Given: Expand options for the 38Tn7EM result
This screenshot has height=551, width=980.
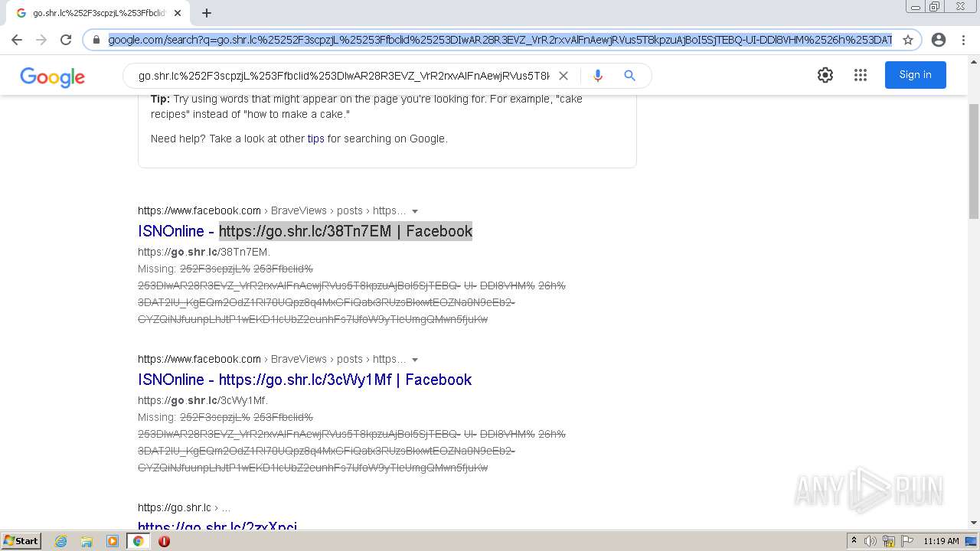Looking at the screenshot, I should pyautogui.click(x=415, y=211).
